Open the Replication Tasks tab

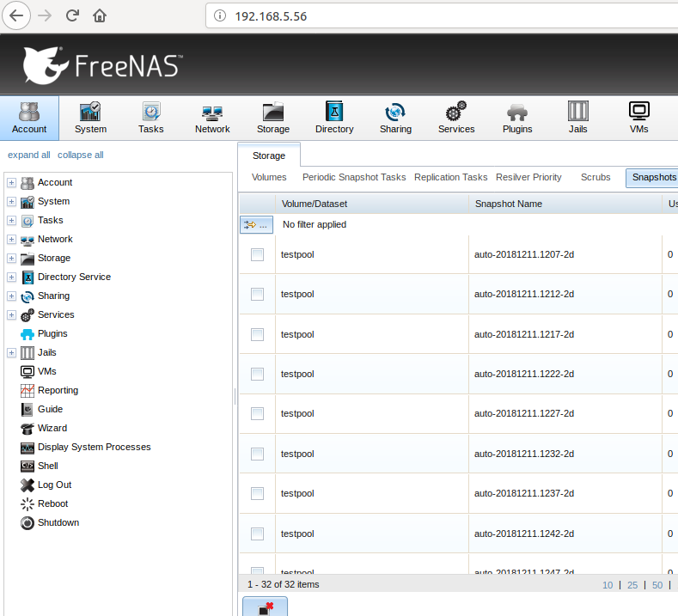[450, 177]
